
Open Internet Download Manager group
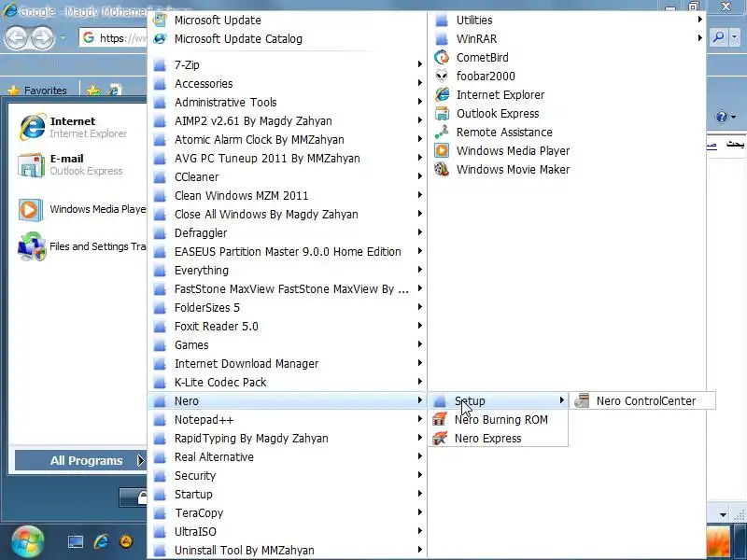click(288, 363)
